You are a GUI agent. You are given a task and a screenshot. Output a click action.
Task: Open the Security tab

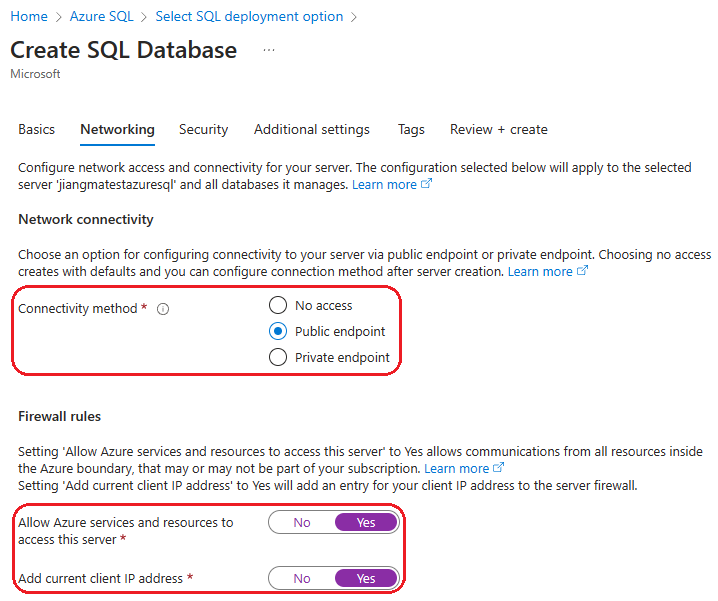[203, 129]
